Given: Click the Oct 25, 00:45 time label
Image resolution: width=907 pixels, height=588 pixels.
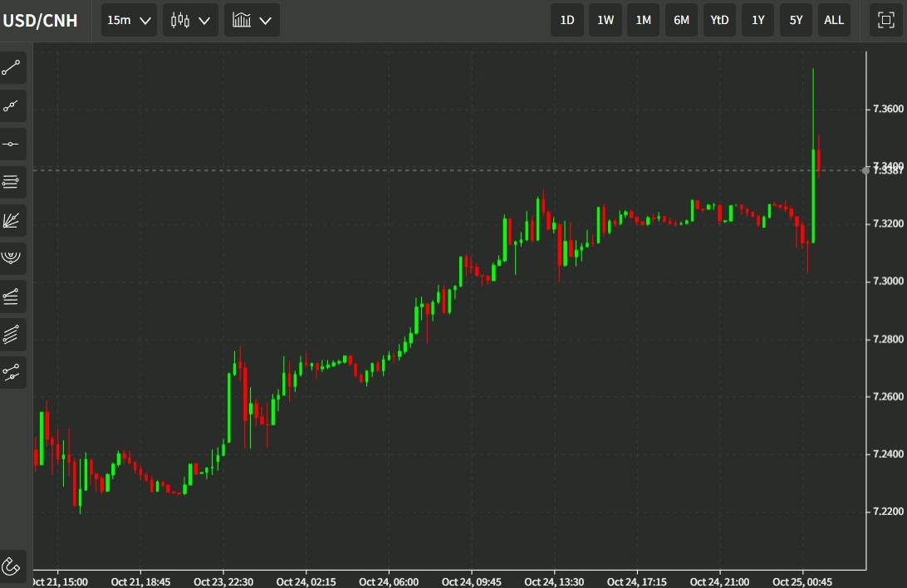Looking at the screenshot, I should (802, 581).
